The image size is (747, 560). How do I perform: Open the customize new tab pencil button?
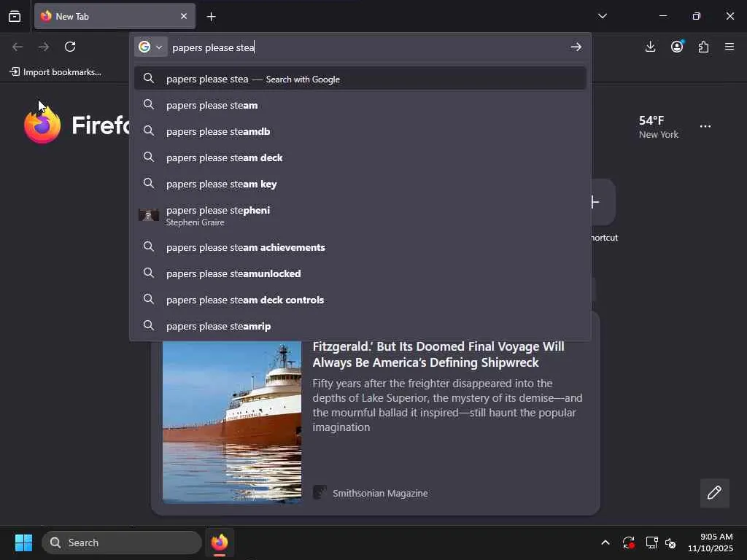point(714,493)
